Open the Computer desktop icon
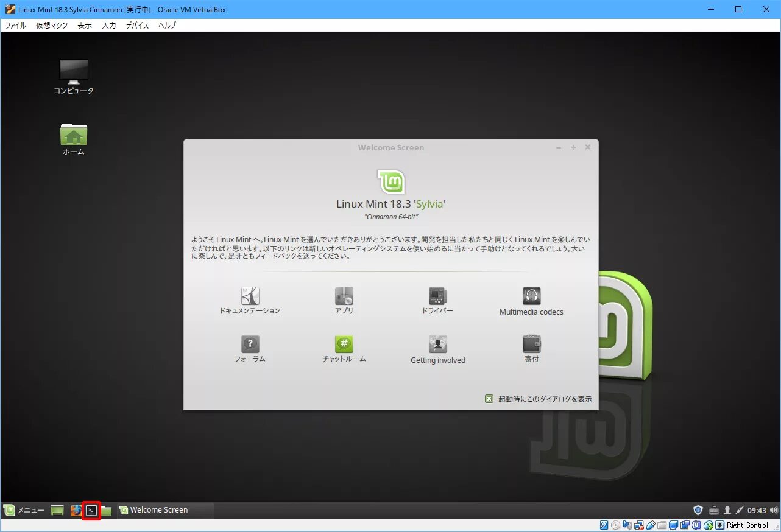This screenshot has width=781, height=532. [x=74, y=77]
